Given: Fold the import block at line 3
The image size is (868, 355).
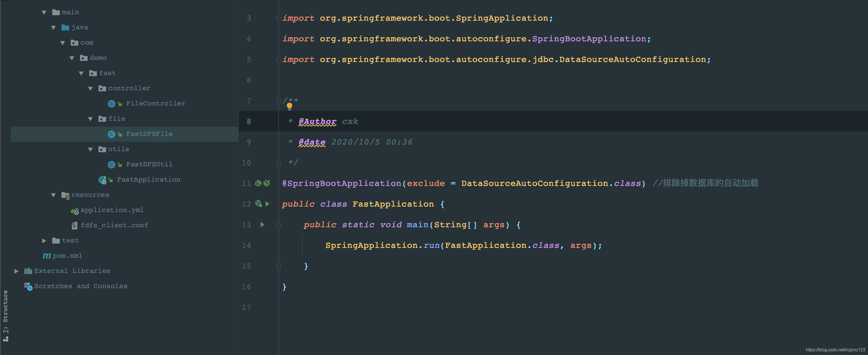Looking at the screenshot, I should pyautogui.click(x=279, y=18).
